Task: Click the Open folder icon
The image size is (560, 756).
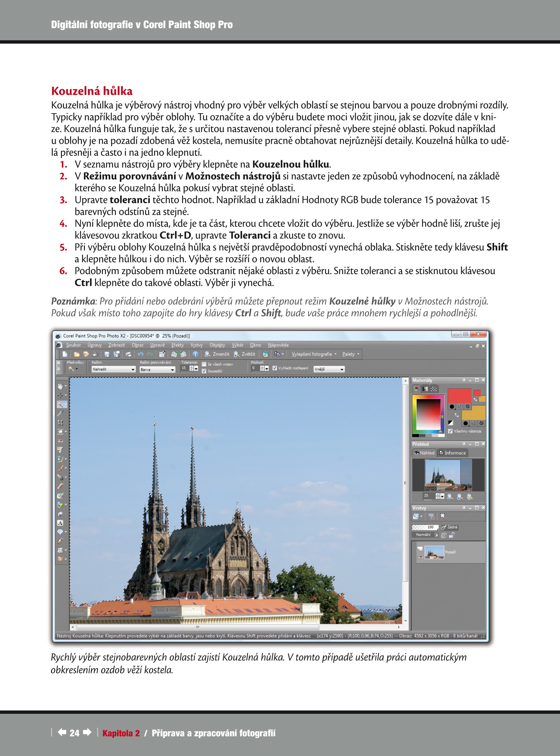Action: click(x=77, y=354)
